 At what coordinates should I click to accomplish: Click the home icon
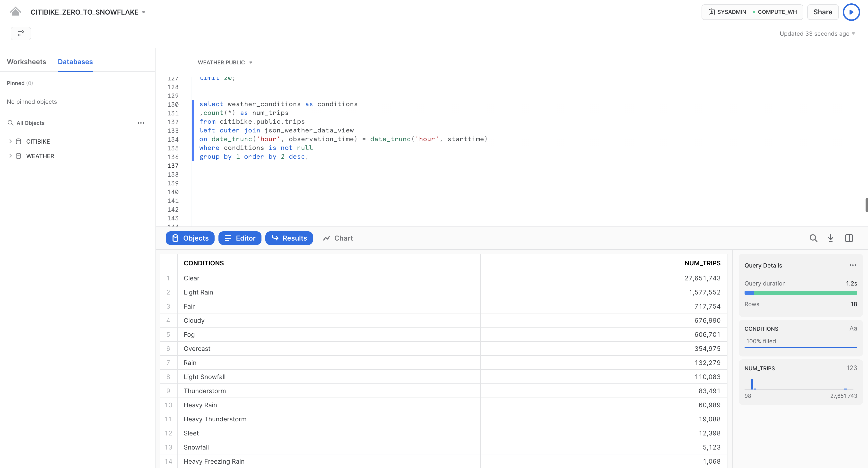pos(15,12)
